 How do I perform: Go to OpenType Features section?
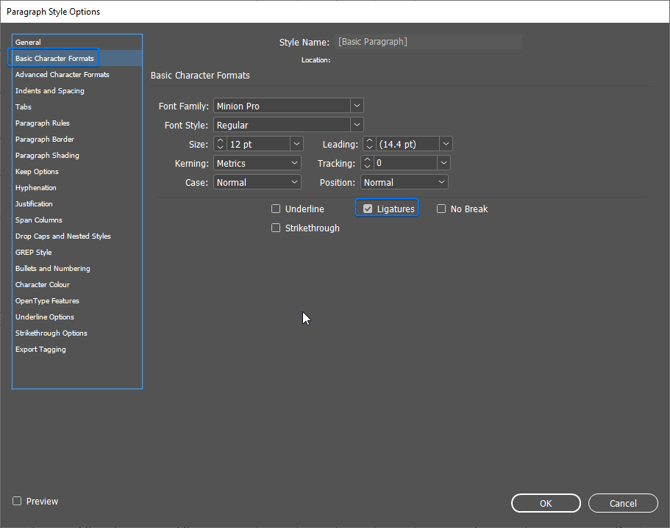coord(47,301)
